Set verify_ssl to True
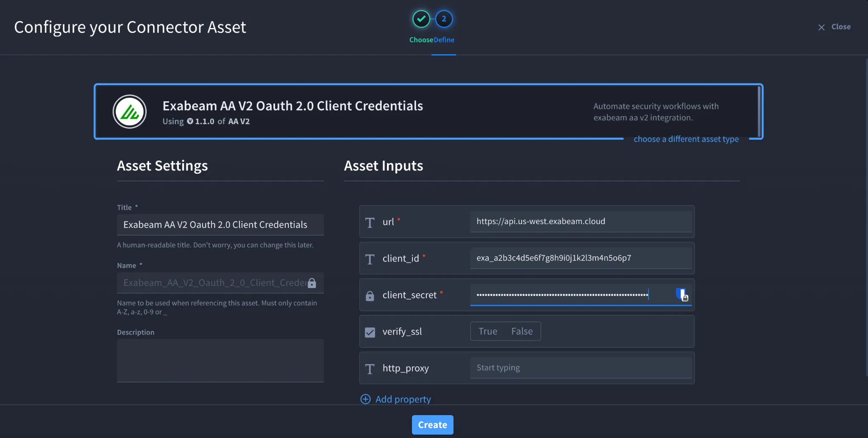 (x=488, y=331)
